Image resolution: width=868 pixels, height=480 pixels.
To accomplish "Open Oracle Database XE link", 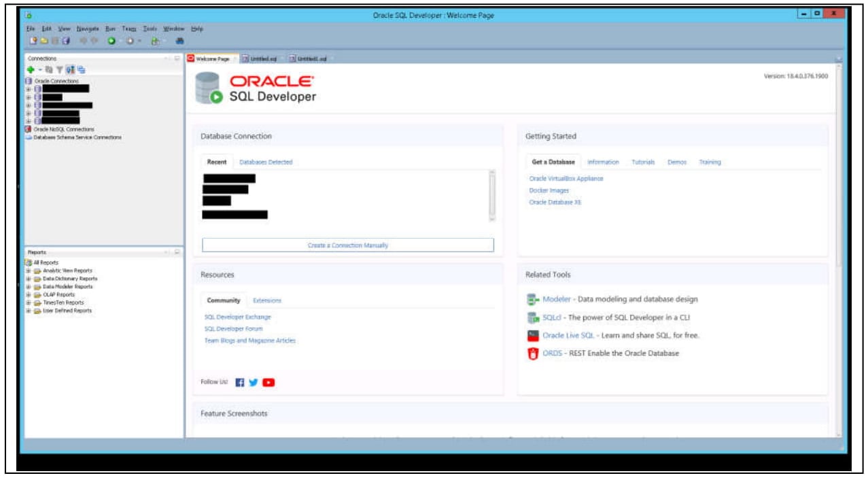I will coord(555,203).
